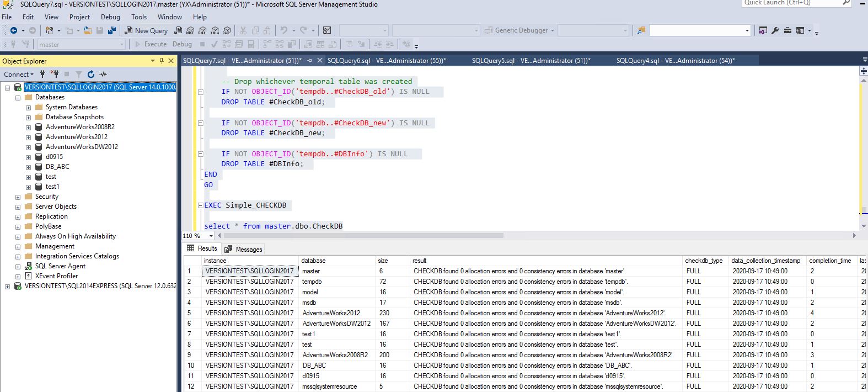
Task: Click the DAX query icon
Action: coord(226,30)
